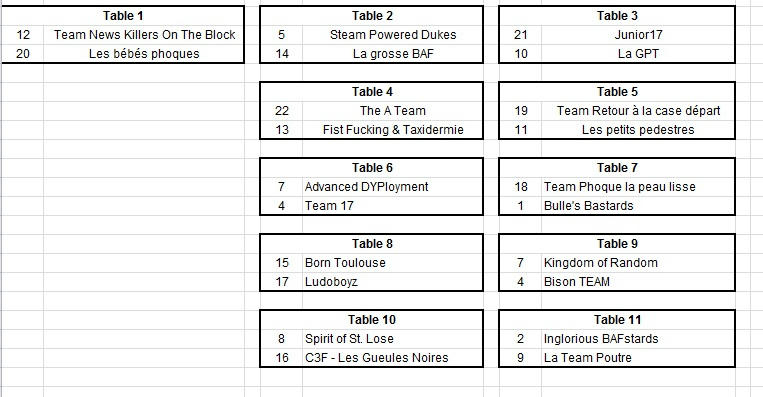Select the Team Retour à la case départ cell
This screenshot has height=397, width=763.
[638, 110]
